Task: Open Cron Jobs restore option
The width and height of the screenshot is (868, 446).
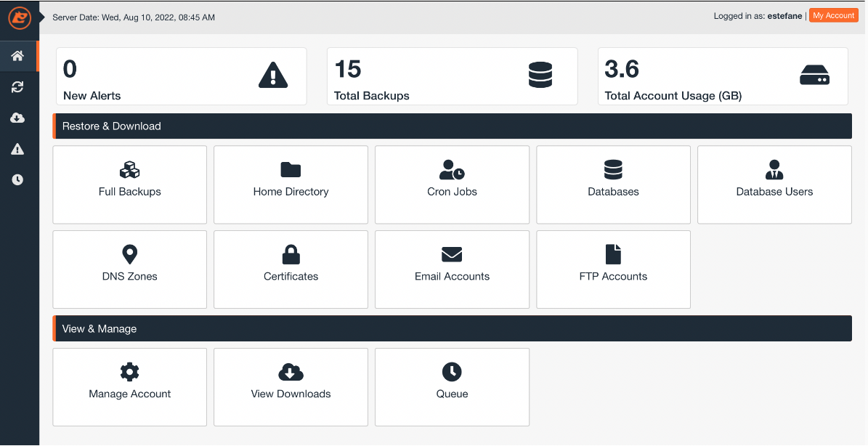Action: coord(452,185)
